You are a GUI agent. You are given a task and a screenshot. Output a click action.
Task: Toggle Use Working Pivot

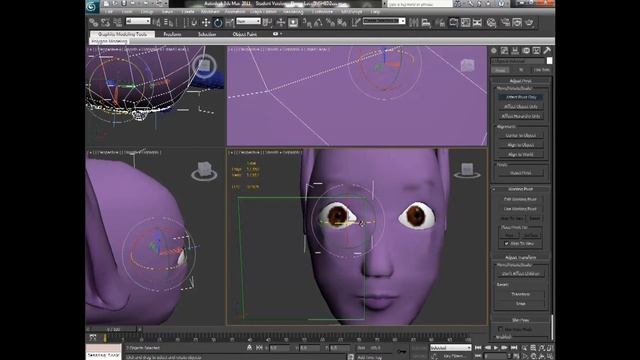520,209
